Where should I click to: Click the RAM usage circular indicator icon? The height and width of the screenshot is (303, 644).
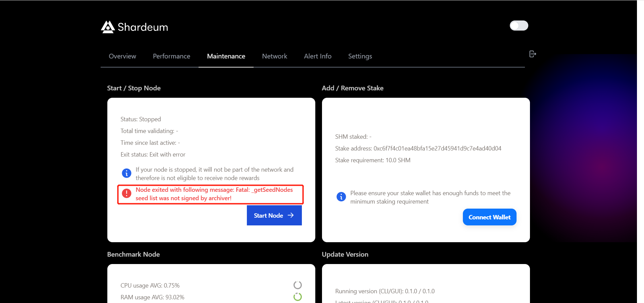pyautogui.click(x=297, y=297)
